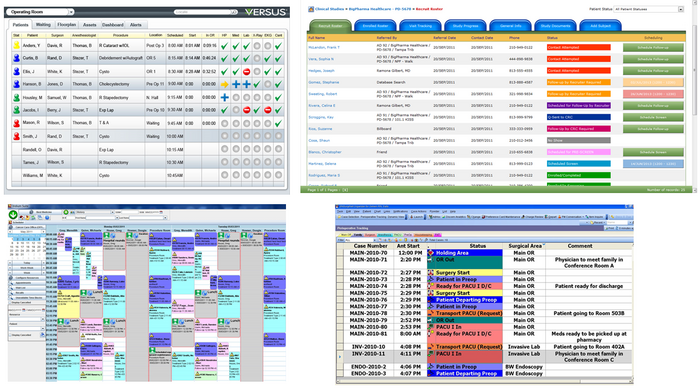Sort by Surgical Area column header
700x390 pixels.
click(525, 246)
